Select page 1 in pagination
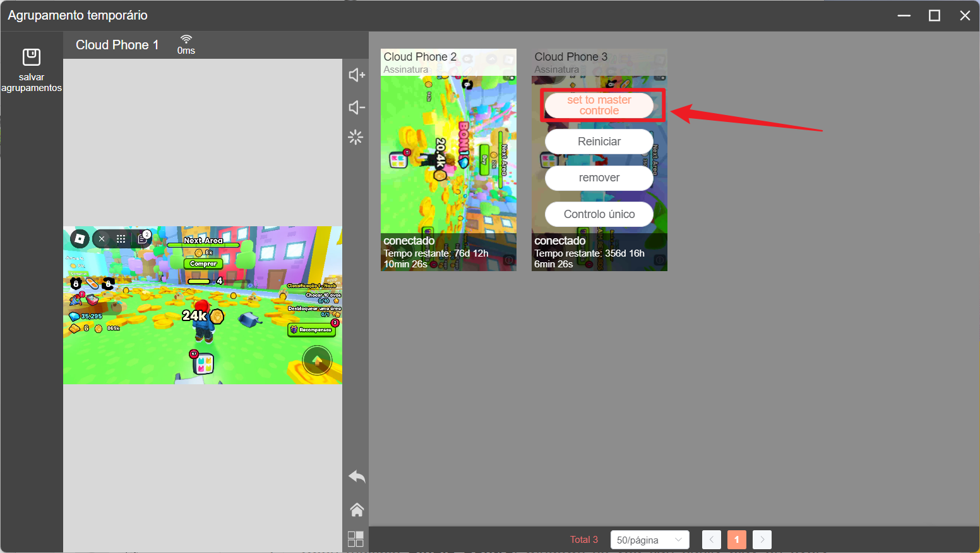980x553 pixels. 737,540
